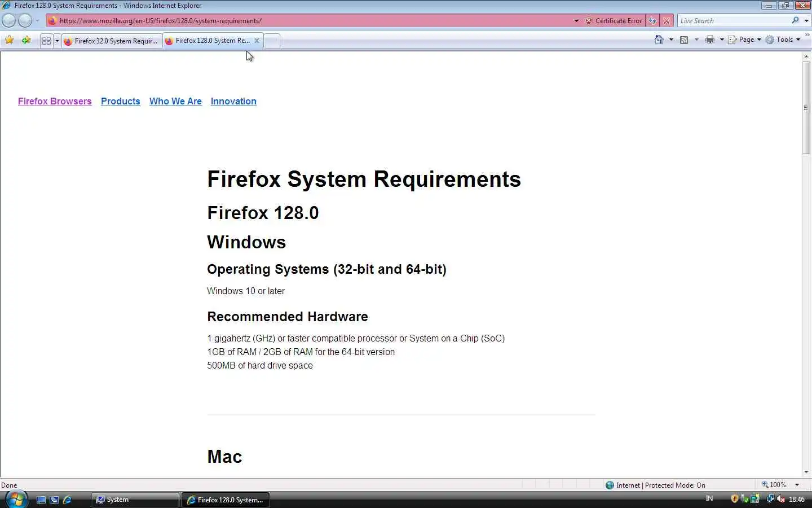This screenshot has height=508, width=812.
Task: Open the Page menu
Action: point(744,40)
